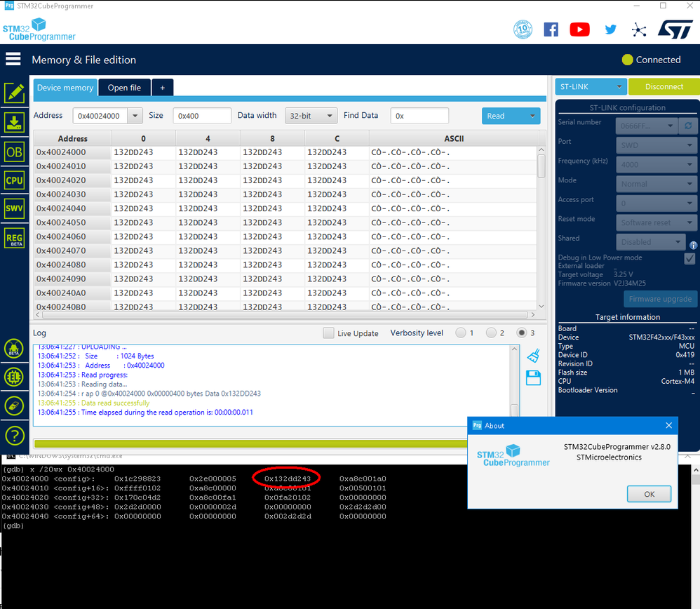Select the Address column header
The width and height of the screenshot is (700, 609).
click(72, 138)
